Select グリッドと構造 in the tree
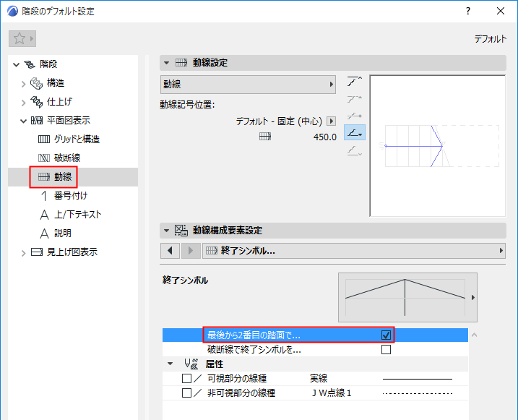Image resolution: width=518 pixels, height=420 pixels. 77,139
